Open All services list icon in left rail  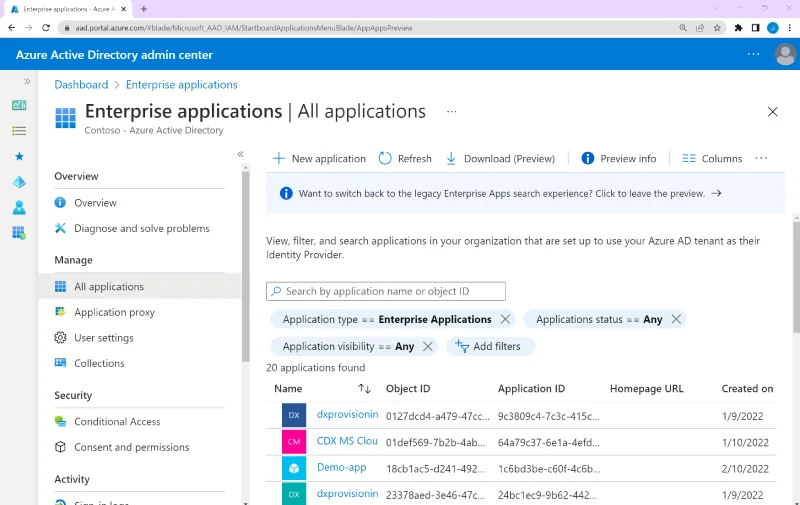[x=18, y=131]
